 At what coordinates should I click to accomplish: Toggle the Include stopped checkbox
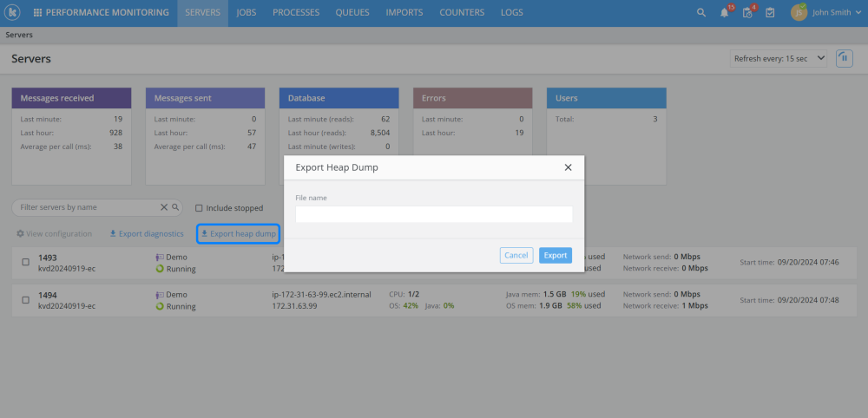tap(199, 208)
